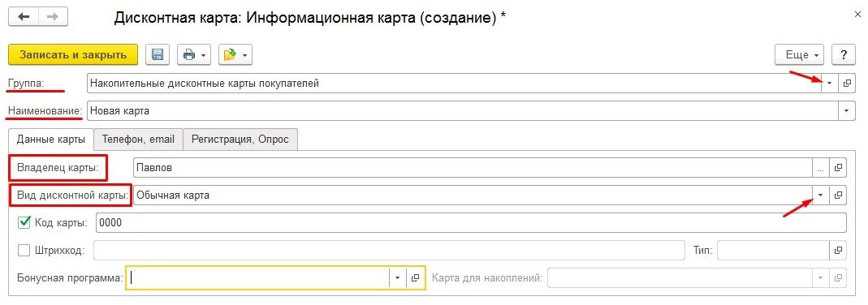Open the Группа value form icon
The image size is (868, 305).
847,84
